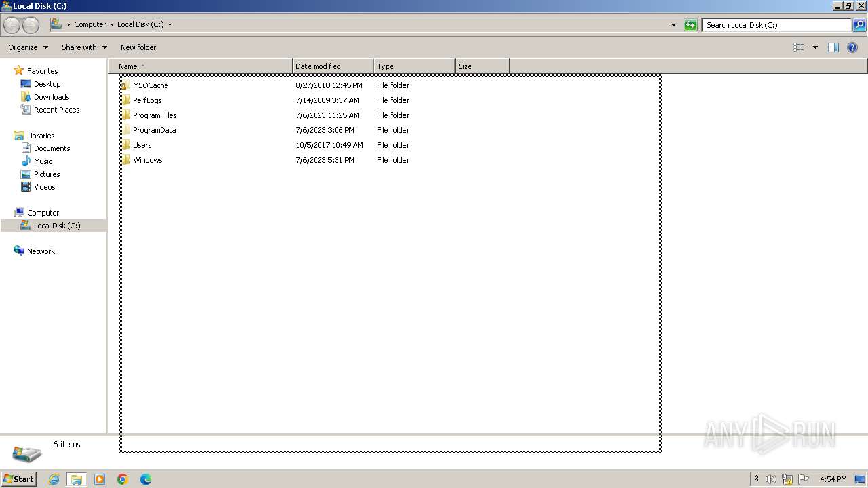Open the Organize menu

pyautogui.click(x=28, y=47)
